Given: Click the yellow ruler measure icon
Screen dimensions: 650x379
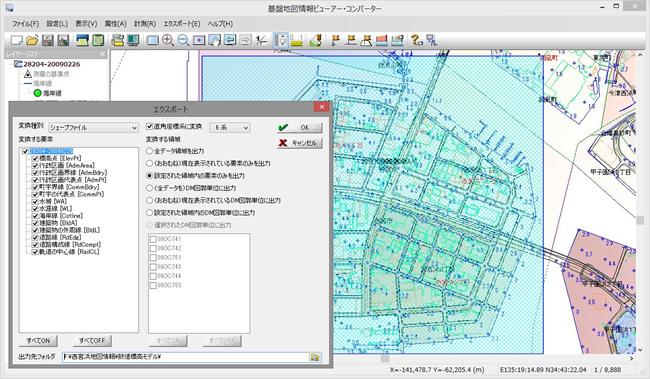Looking at the screenshot, I should (x=296, y=40).
